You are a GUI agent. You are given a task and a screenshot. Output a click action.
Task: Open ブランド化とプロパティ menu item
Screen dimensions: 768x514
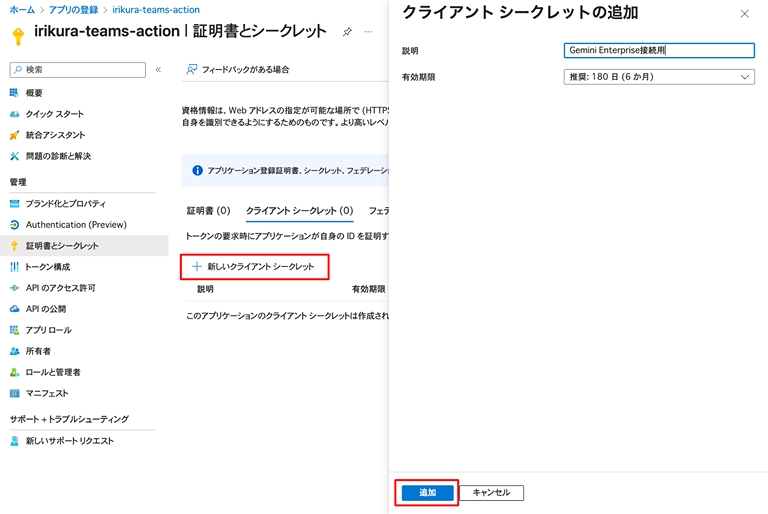coord(66,203)
